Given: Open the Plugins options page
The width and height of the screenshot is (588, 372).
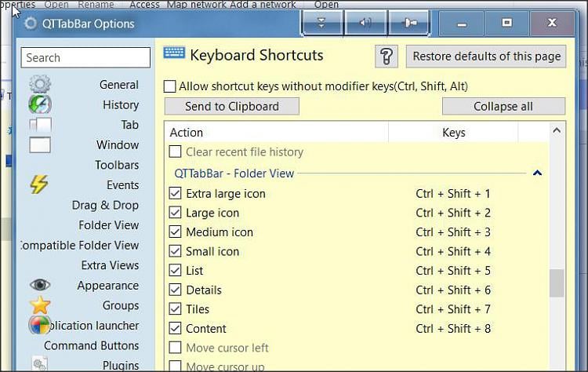Looking at the screenshot, I should tap(121, 365).
